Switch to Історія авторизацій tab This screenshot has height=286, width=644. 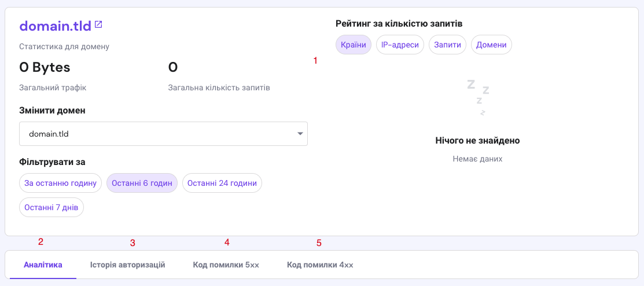click(x=128, y=265)
